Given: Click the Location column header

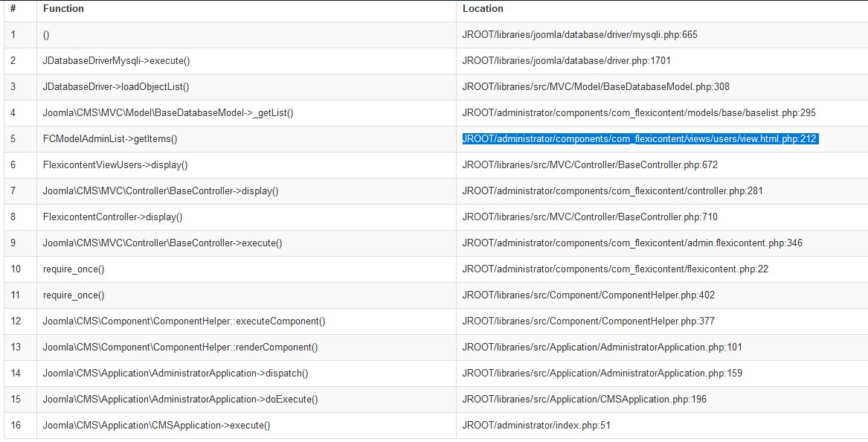Looking at the screenshot, I should 483,9.
